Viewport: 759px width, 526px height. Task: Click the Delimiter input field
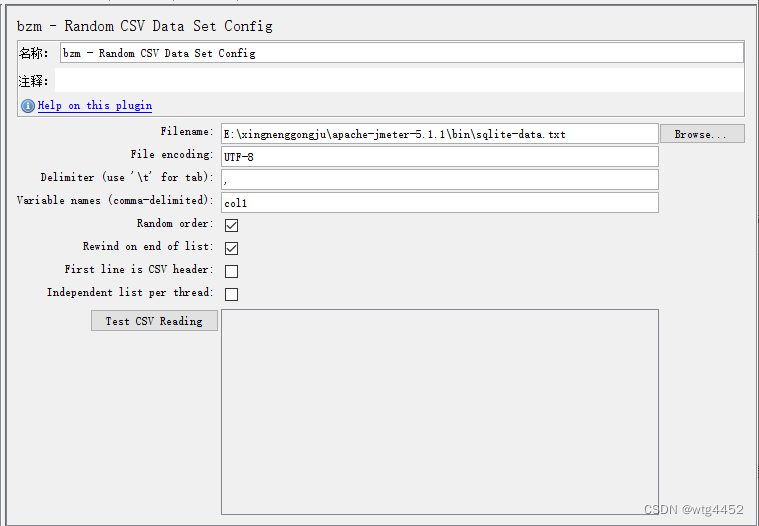(x=440, y=180)
